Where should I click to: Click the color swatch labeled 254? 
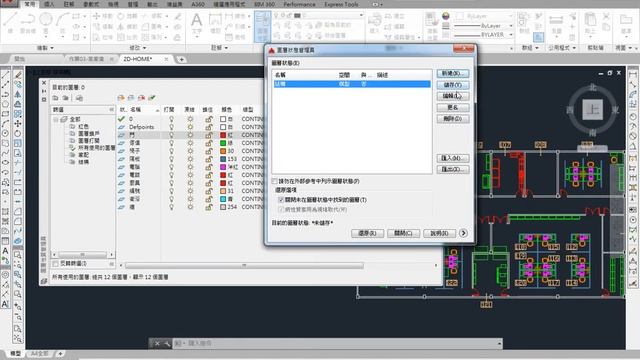pyautogui.click(x=223, y=207)
